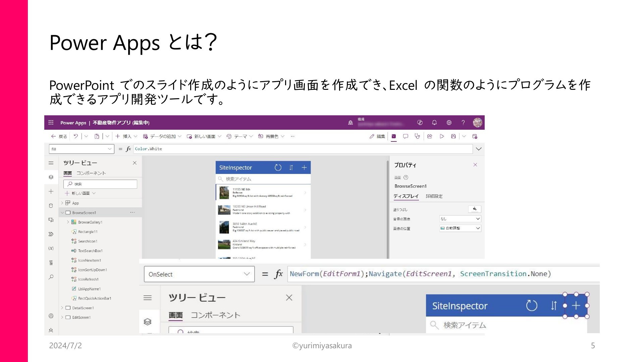Viewport: 644px width, 362px height.
Task: Open settings gear in purple header
Action: point(449,123)
